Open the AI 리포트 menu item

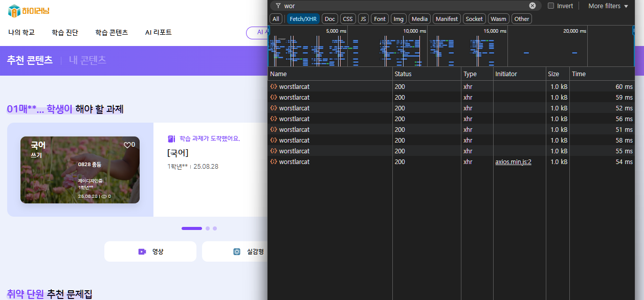pos(158,32)
